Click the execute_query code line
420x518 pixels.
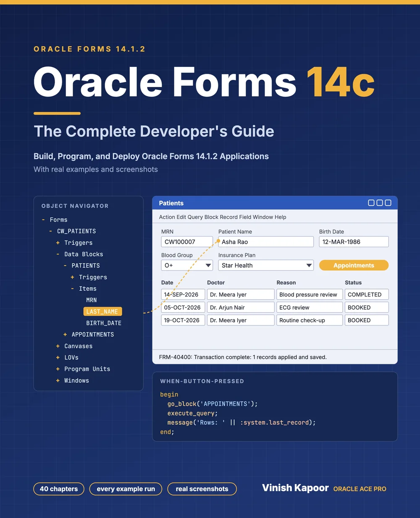(x=192, y=413)
